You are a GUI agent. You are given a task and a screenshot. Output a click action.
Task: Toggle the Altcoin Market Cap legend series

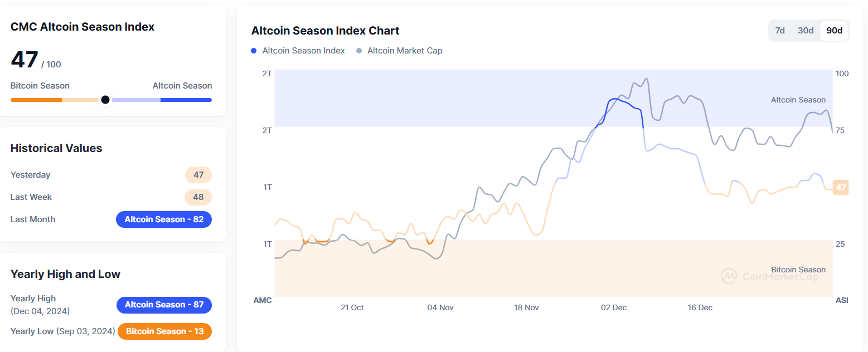pos(400,51)
